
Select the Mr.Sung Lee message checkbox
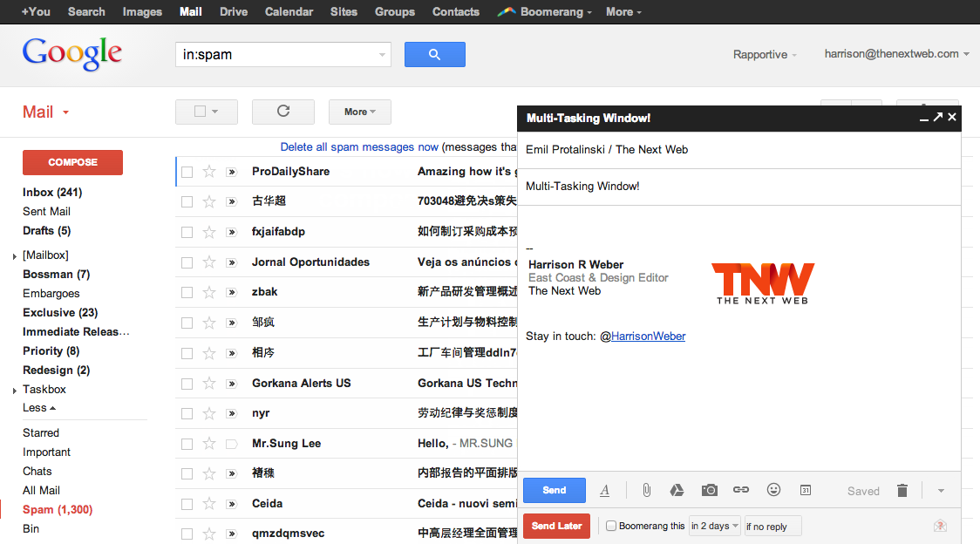tap(187, 443)
